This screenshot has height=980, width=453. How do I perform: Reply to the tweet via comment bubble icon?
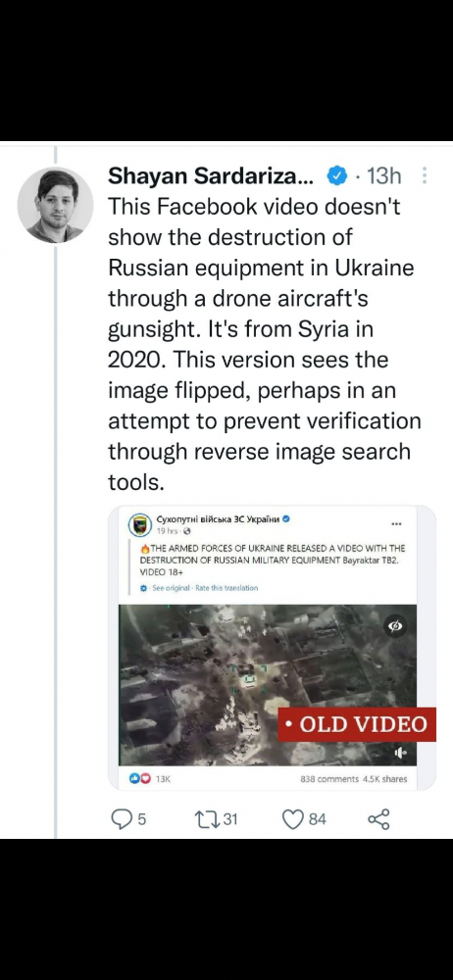tap(121, 818)
